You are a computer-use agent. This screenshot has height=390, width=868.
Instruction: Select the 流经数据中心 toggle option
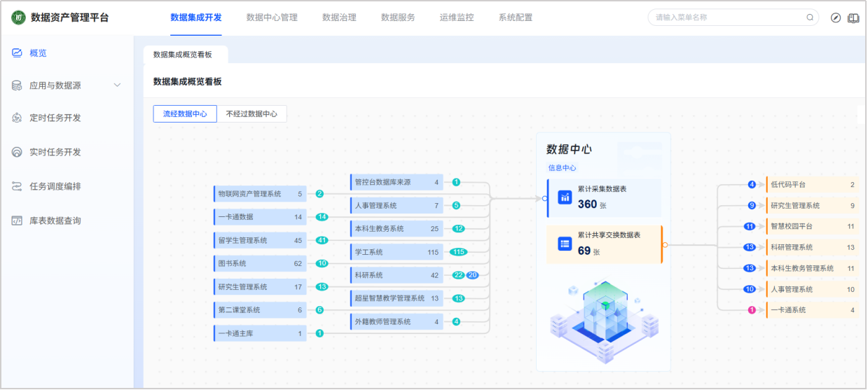(185, 114)
